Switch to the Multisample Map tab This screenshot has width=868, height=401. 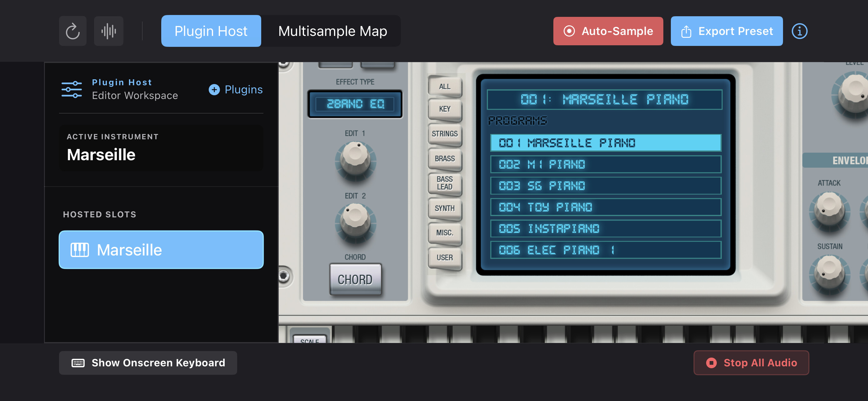(x=332, y=31)
